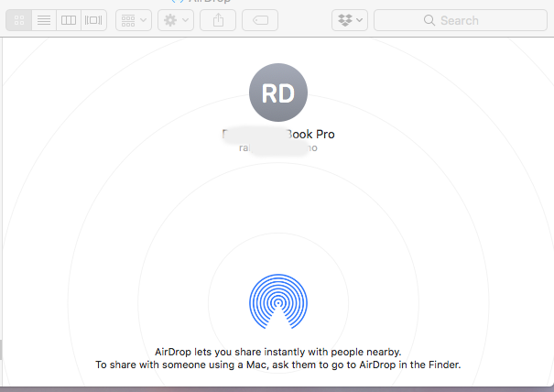
Task: Open the item arrangement dropdown
Action: (134, 20)
